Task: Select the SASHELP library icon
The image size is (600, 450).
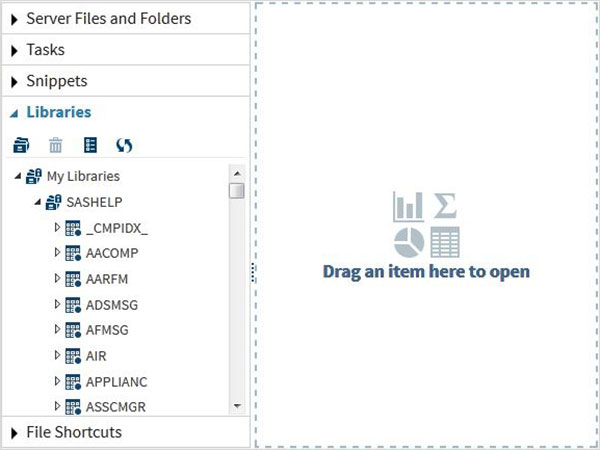Action: (x=53, y=202)
